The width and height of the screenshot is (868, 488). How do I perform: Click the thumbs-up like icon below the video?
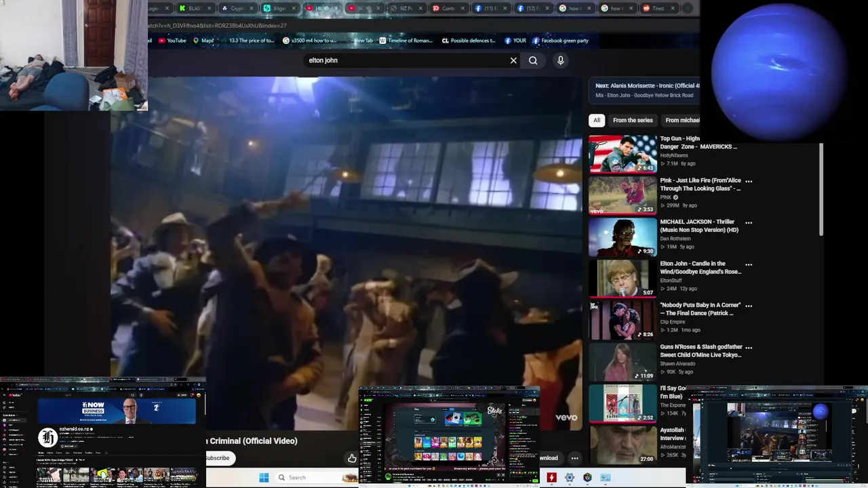click(x=352, y=458)
